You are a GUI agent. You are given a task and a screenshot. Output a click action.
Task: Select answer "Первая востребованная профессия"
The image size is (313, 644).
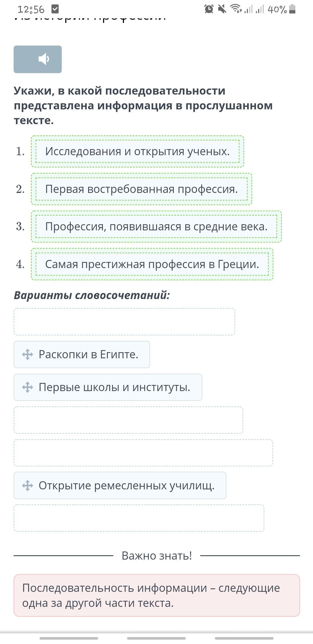141,189
